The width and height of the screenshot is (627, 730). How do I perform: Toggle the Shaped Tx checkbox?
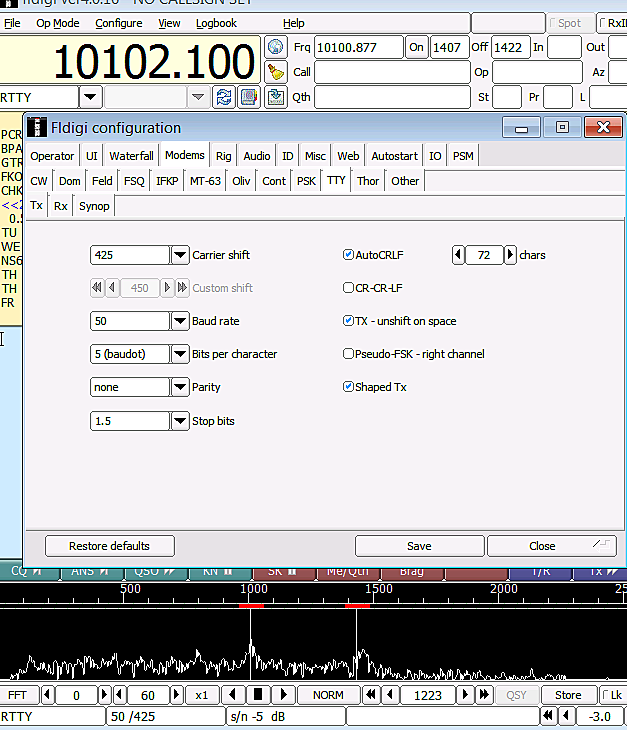click(x=348, y=387)
